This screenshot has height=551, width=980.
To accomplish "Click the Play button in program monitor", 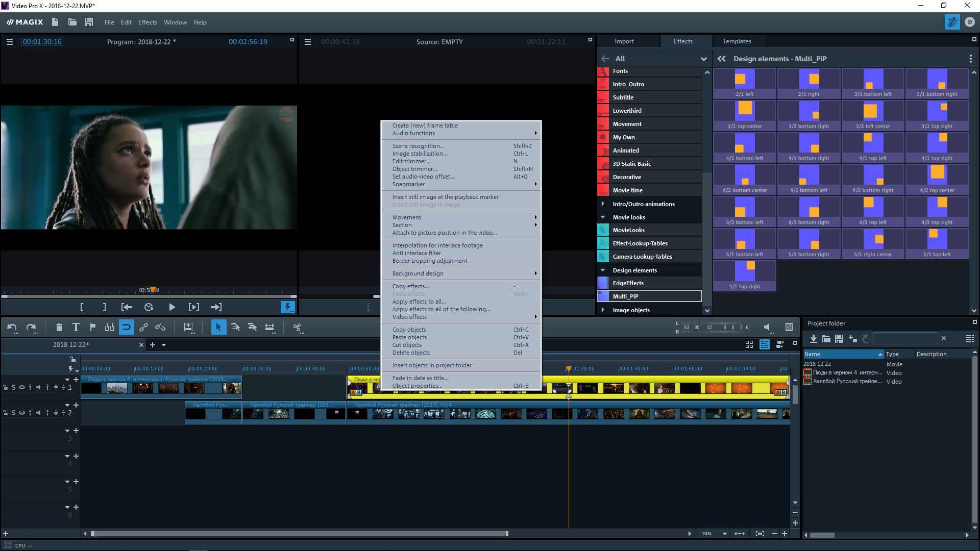I will [172, 307].
